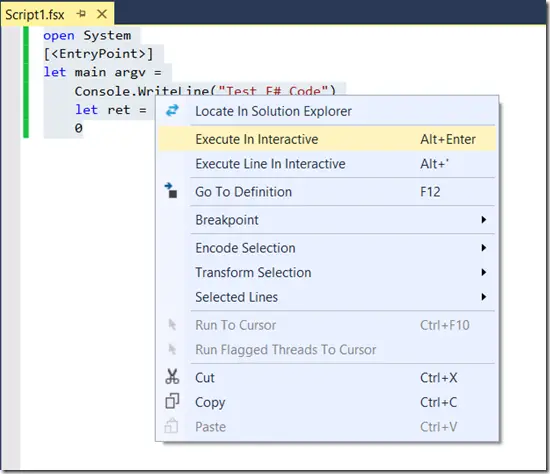The height and width of the screenshot is (474, 550).
Task: Toggle the pin on Script1.fsx tab
Action: pyautogui.click(x=81, y=14)
